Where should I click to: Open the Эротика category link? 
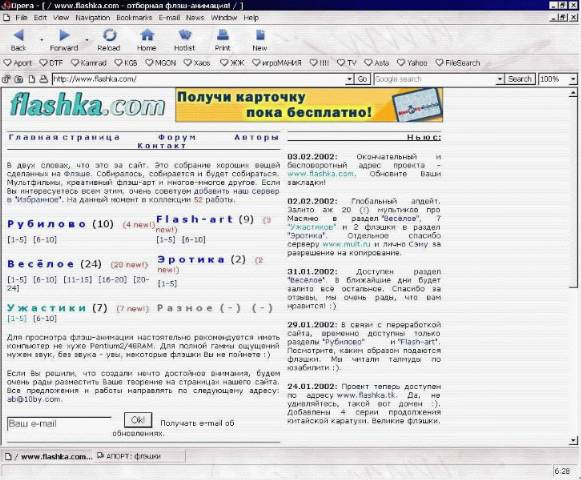point(191,259)
